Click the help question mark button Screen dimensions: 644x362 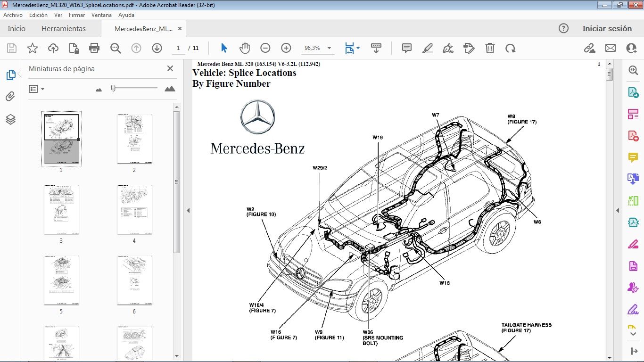coord(563,28)
